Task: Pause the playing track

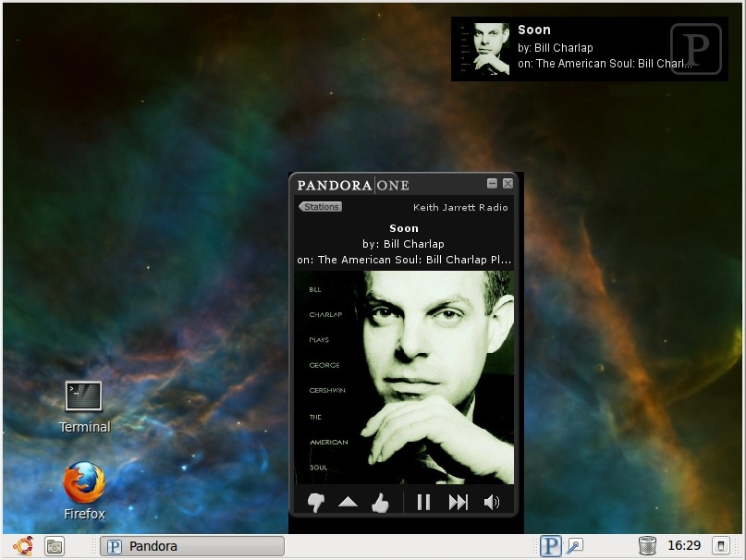Action: 423,502
